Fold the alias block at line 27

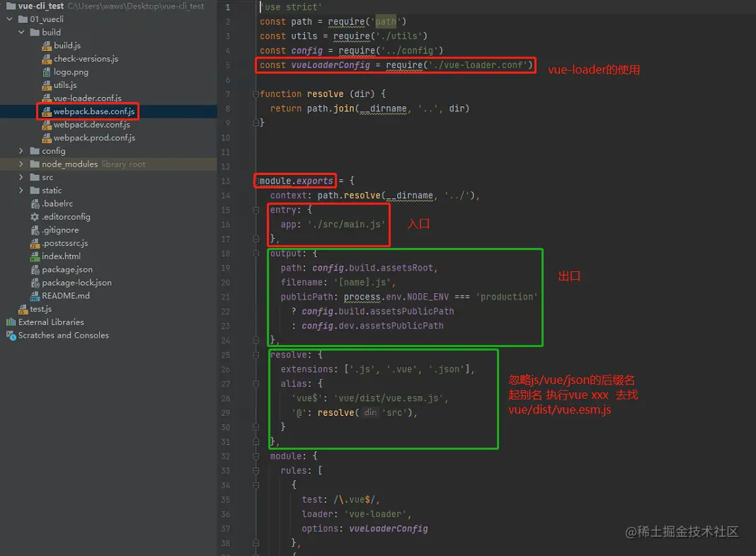(x=256, y=384)
